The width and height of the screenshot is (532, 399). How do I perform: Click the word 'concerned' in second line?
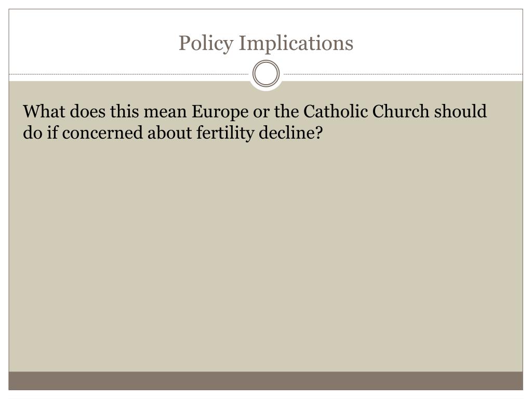102,133
